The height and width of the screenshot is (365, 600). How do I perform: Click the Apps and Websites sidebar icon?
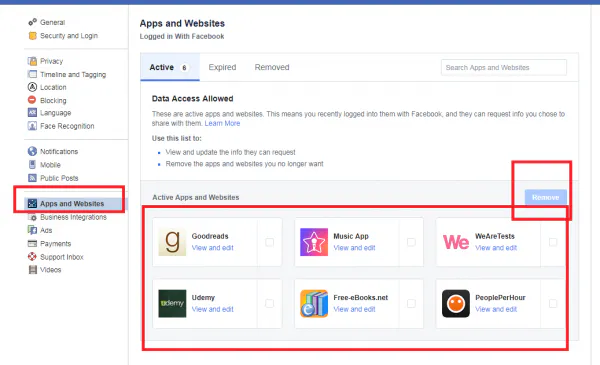coord(33,204)
